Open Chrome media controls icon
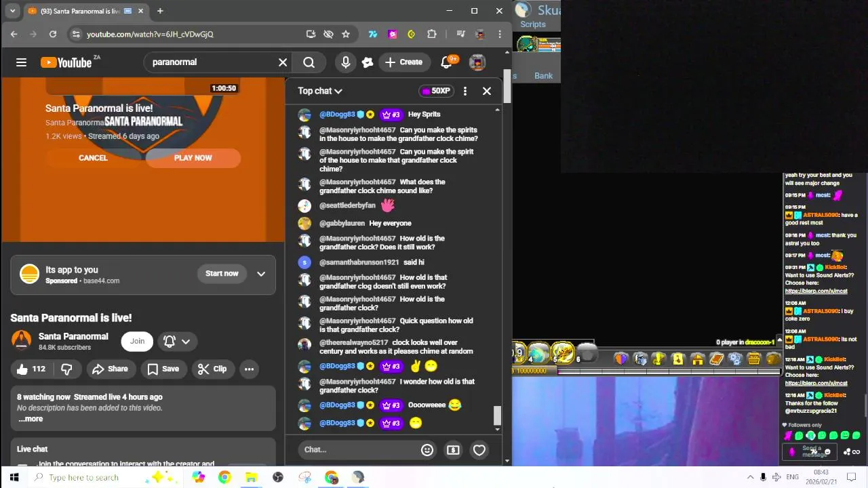The image size is (868, 488). pos(460,34)
